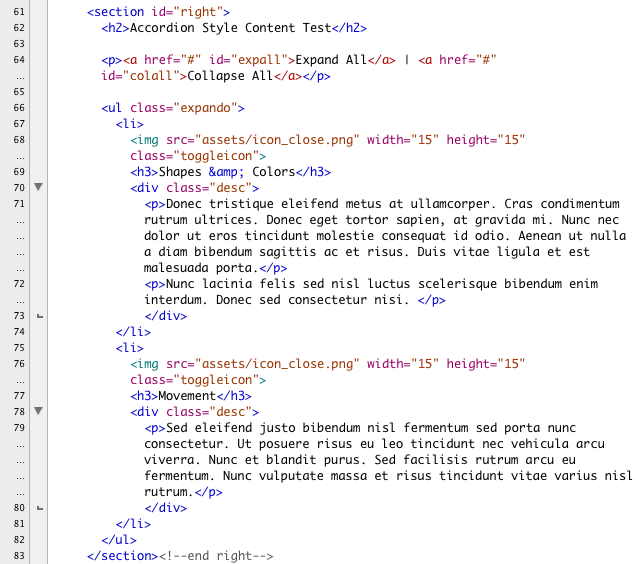Screen dimensions: 637x564
Task: Select line number 61 in the gutter
Action: pos(17,11)
